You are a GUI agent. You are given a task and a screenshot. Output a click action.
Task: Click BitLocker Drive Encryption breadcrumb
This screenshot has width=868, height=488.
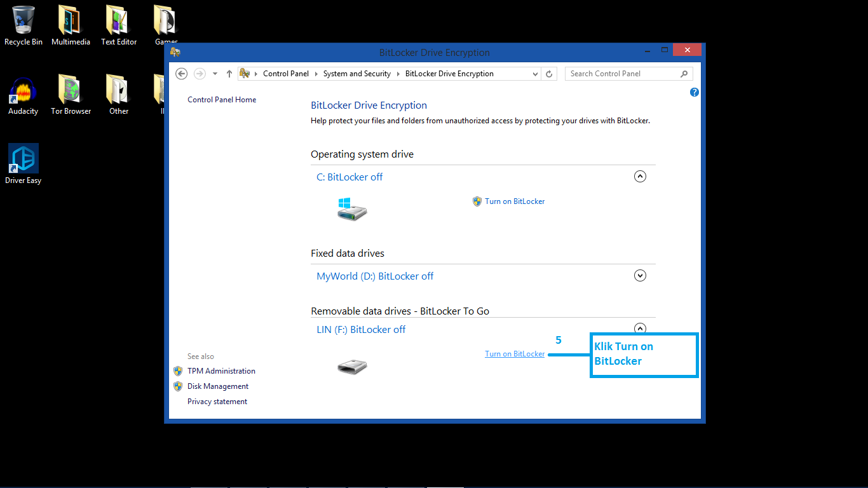[449, 74]
